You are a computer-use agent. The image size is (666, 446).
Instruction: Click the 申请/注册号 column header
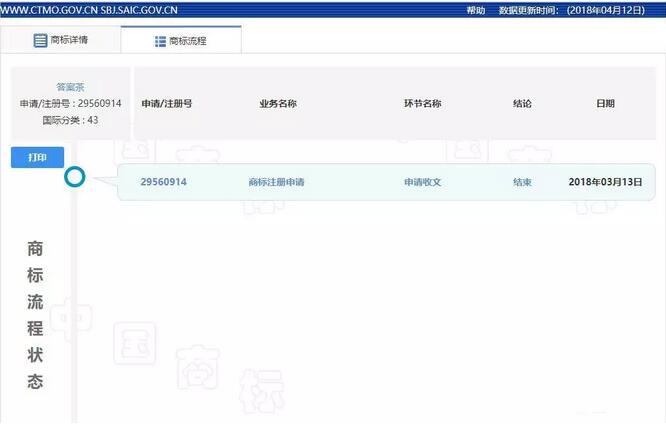point(167,104)
